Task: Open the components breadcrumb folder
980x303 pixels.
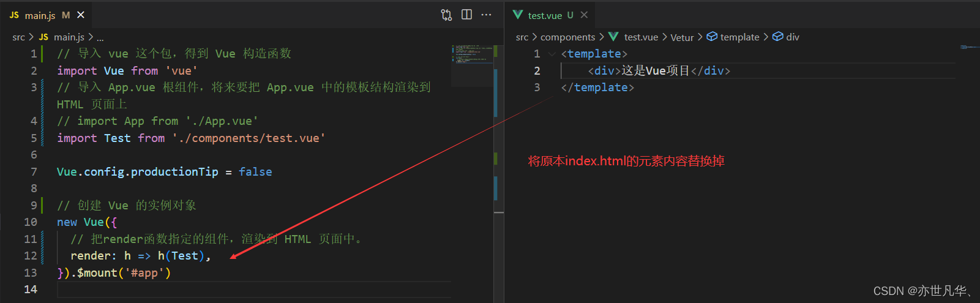Action: click(x=567, y=37)
